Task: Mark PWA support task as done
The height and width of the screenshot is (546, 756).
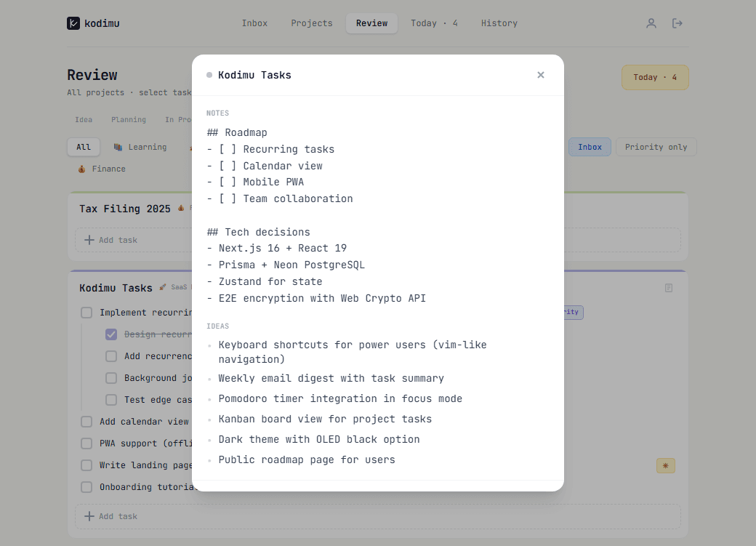Action: (87, 443)
